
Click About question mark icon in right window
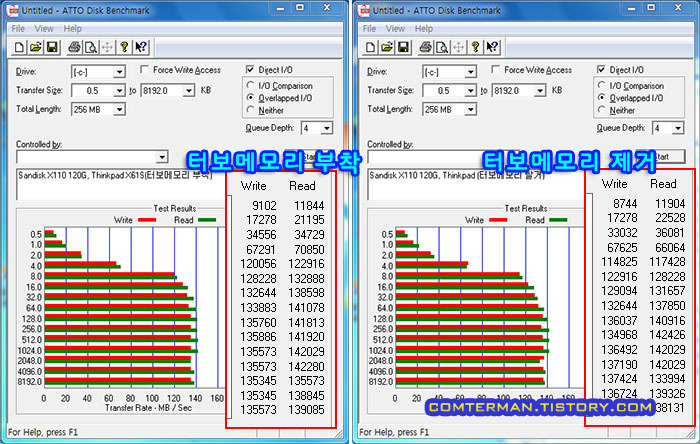(475, 47)
